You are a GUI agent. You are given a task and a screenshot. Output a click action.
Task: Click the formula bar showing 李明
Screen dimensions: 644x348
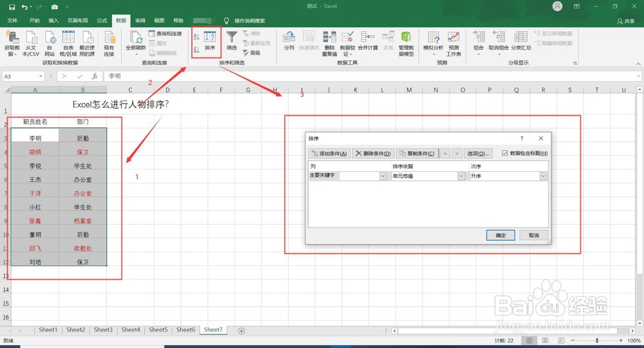pos(372,77)
